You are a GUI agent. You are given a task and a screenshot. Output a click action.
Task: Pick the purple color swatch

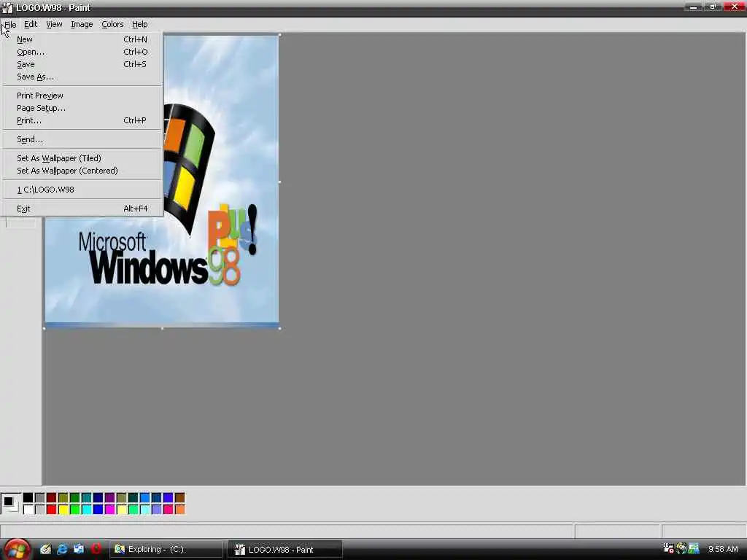coord(110,497)
